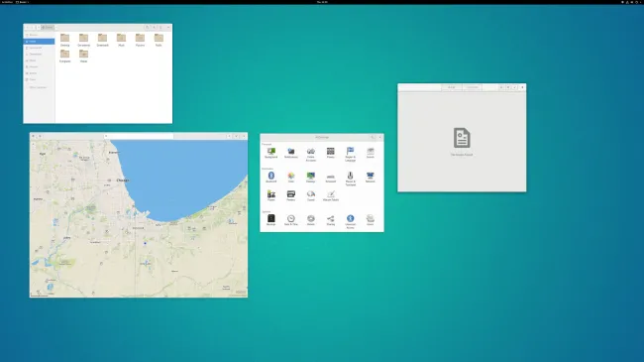The height and width of the screenshot is (362, 644).
Task: Open Sound settings panel
Action: [x=311, y=195]
